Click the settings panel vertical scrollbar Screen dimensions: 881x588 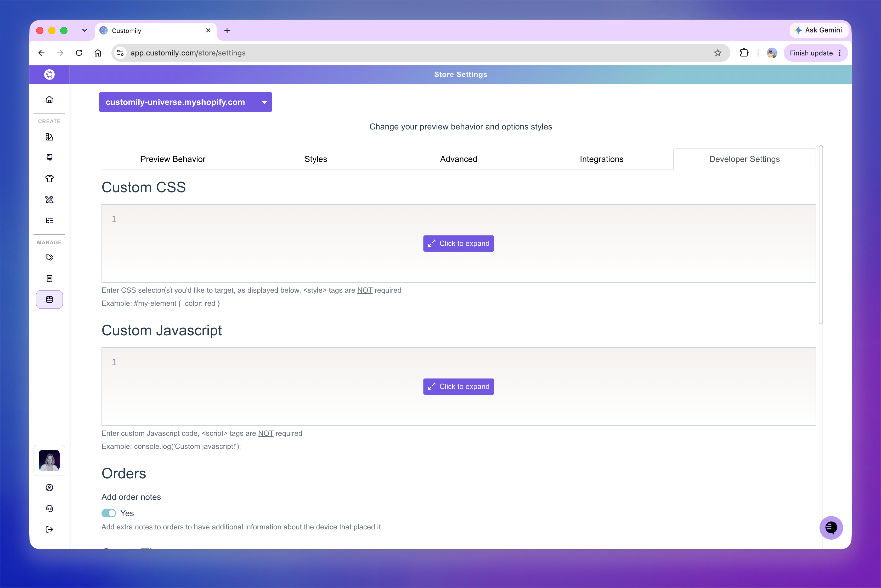(821, 235)
